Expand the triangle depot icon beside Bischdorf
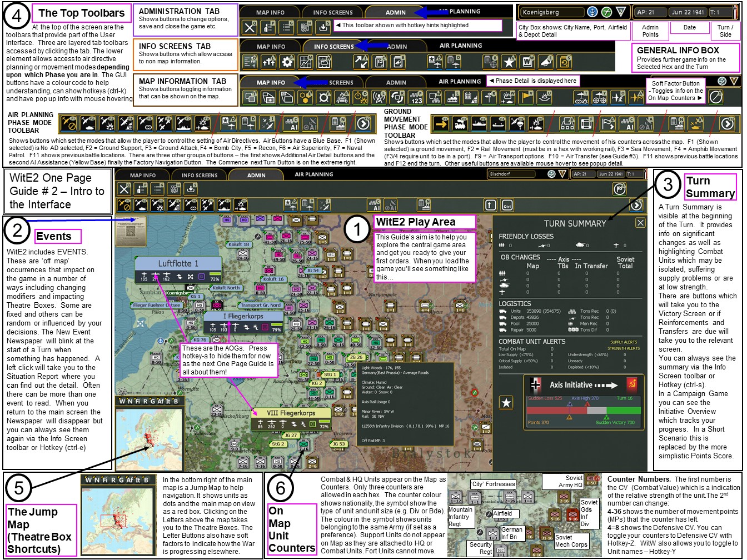This screenshot has height=560, width=747. click(x=564, y=174)
